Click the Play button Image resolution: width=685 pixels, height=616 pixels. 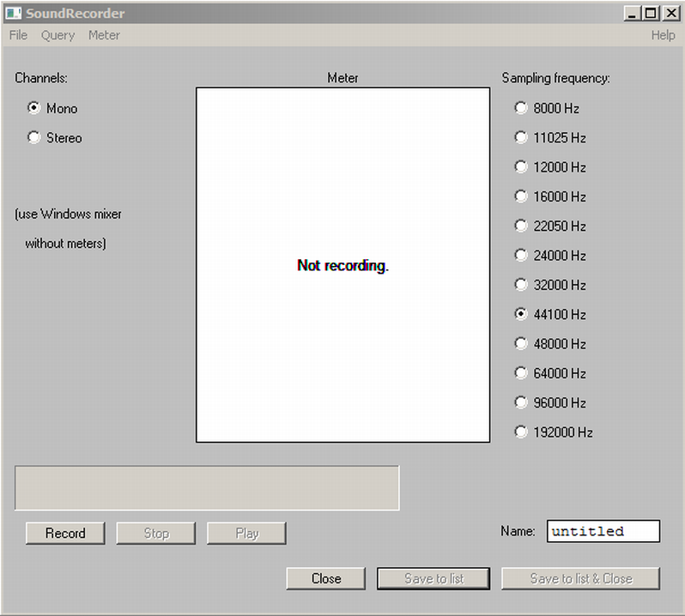click(246, 533)
